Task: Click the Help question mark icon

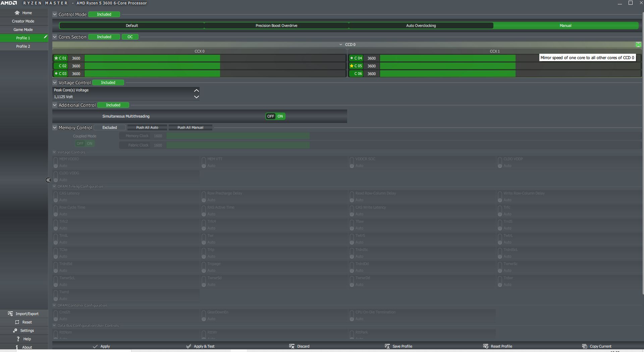Action: 18,339
